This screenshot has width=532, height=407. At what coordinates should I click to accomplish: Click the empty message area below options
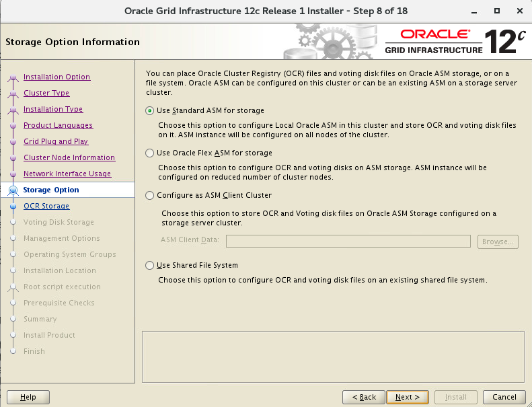point(333,357)
